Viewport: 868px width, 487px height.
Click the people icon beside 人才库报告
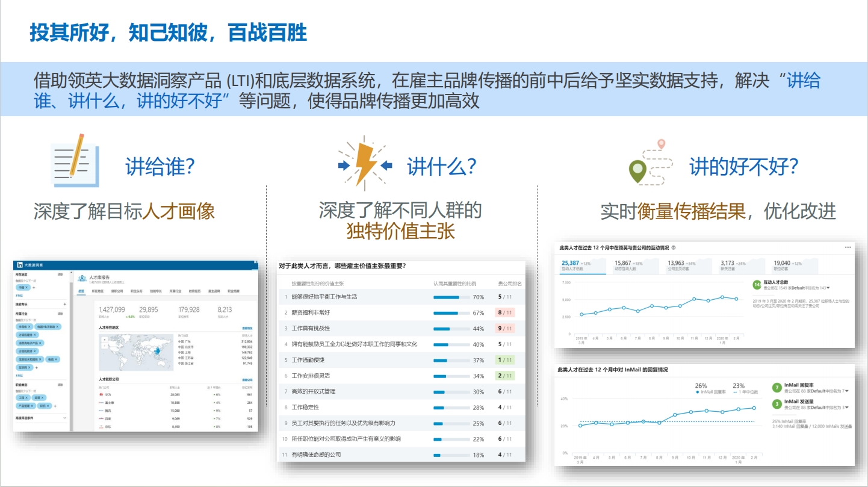[x=82, y=278]
